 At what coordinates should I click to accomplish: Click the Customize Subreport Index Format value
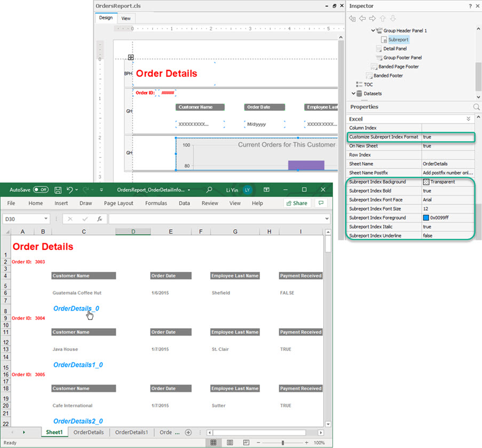(448, 137)
